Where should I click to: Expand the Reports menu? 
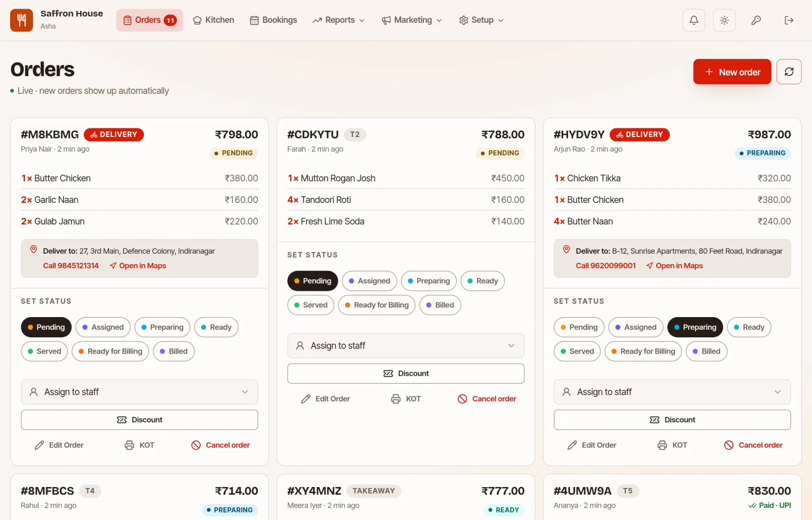coord(339,20)
